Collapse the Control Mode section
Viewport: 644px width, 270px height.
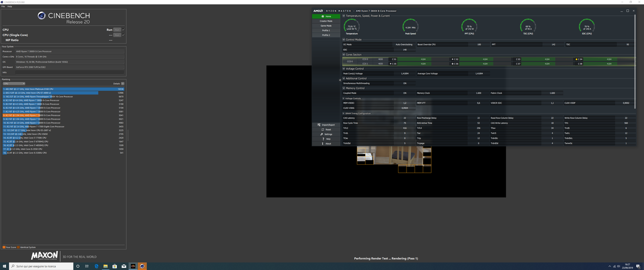click(344, 39)
